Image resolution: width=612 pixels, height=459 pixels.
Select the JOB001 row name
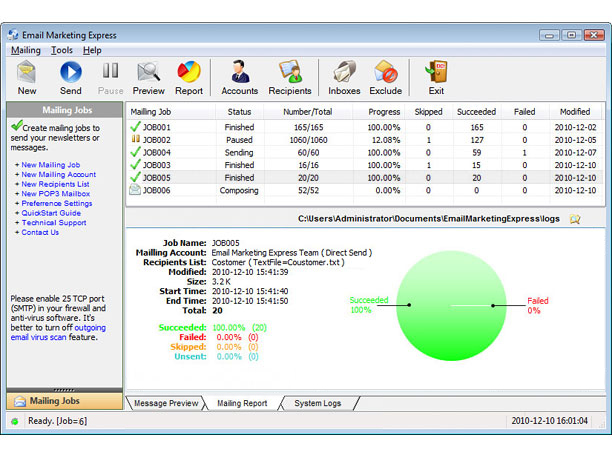point(157,127)
